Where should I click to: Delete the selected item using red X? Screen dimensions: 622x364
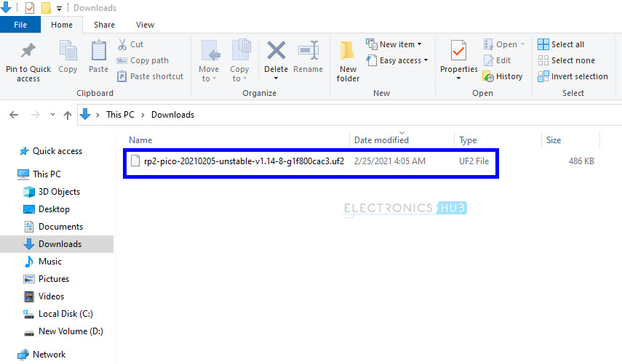pyautogui.click(x=276, y=52)
